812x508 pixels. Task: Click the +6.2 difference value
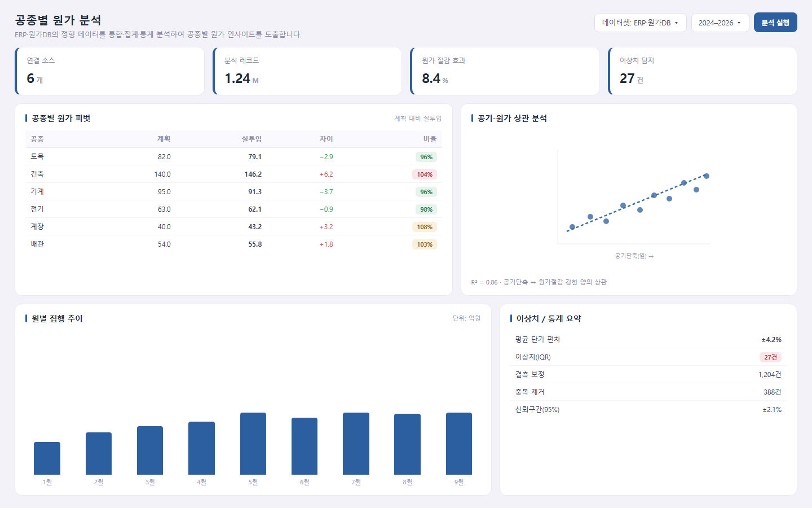(326, 174)
